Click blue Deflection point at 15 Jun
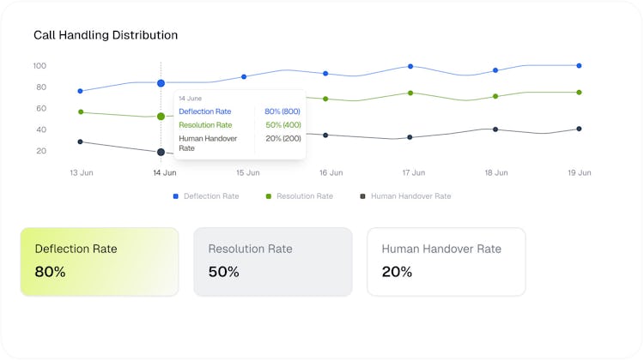The width and height of the screenshot is (644, 361). pos(244,76)
